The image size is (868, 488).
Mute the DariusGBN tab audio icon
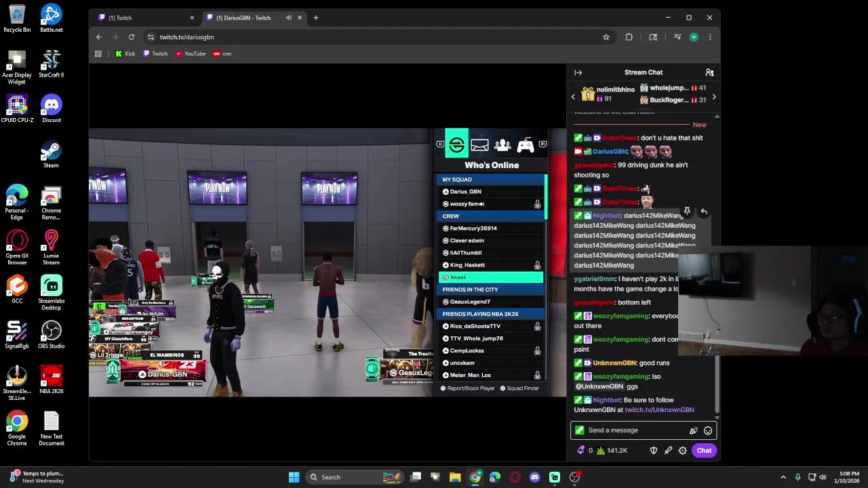pyautogui.click(x=289, y=18)
